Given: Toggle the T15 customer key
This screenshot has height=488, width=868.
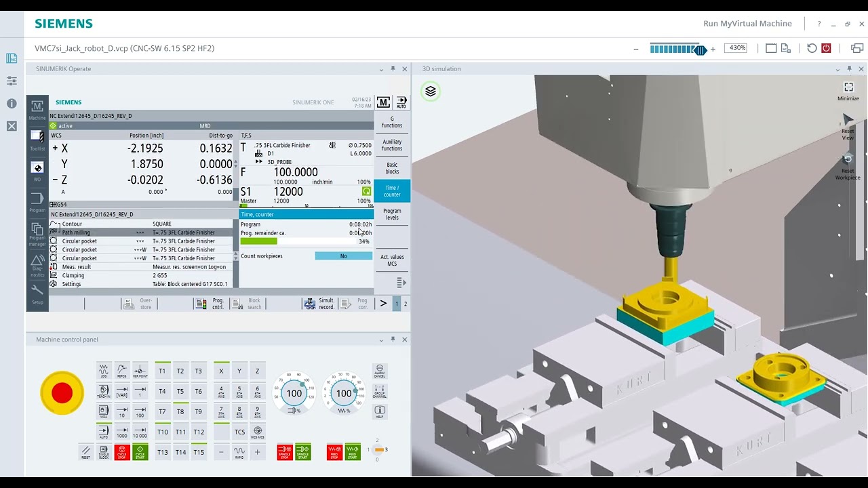Looking at the screenshot, I should coord(199,452).
